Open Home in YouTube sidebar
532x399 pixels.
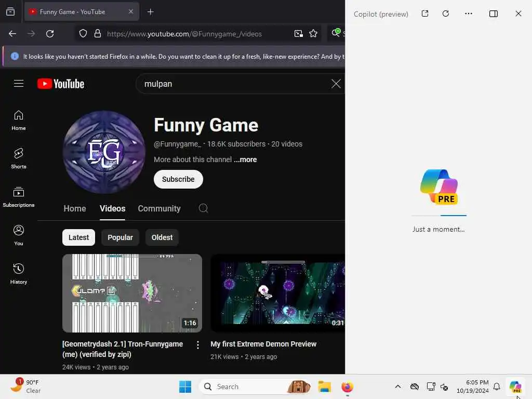tap(19, 121)
